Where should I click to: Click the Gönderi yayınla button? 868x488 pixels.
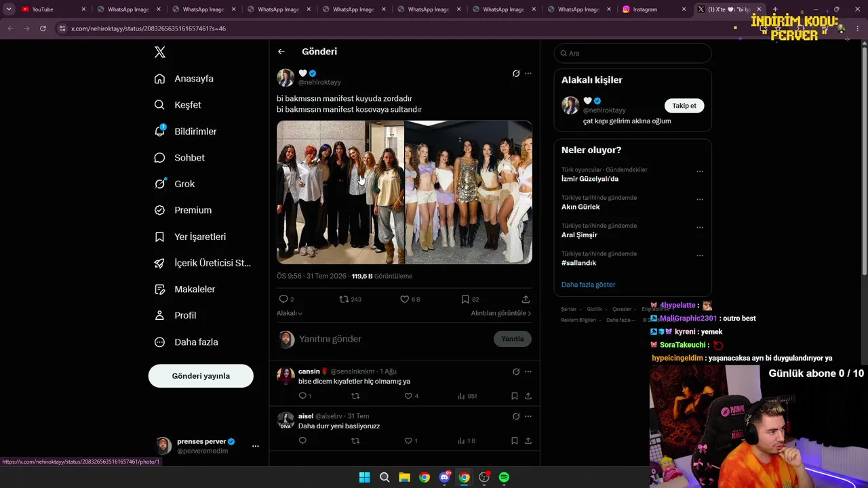click(201, 376)
